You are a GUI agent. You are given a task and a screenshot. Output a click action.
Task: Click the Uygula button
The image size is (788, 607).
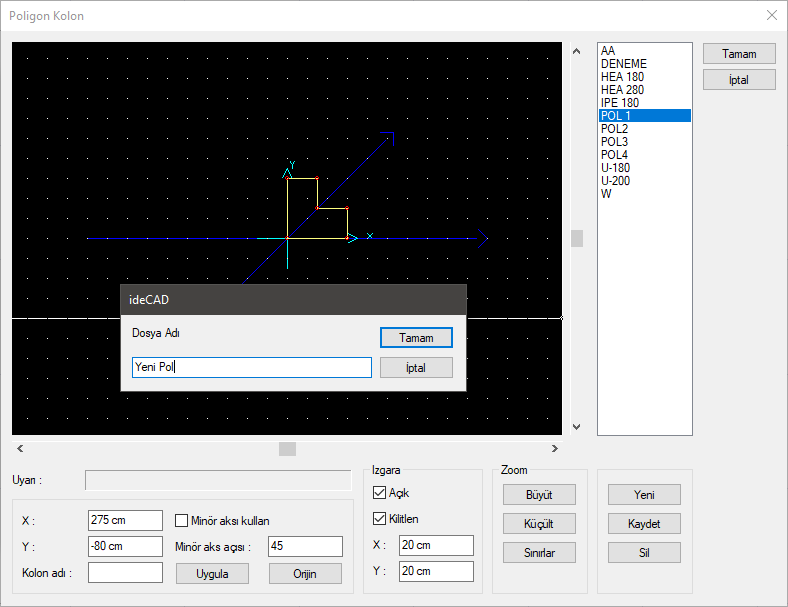[x=212, y=574]
